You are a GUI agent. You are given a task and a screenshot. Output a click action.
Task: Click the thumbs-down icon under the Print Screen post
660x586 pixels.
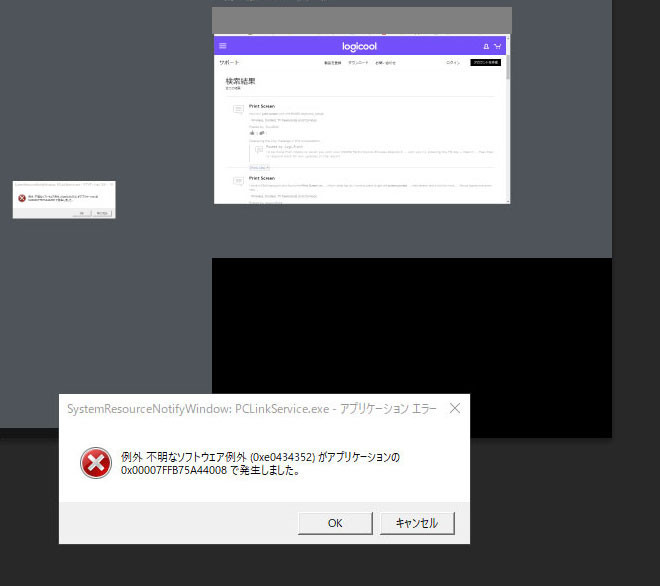pyautogui.click(x=261, y=133)
